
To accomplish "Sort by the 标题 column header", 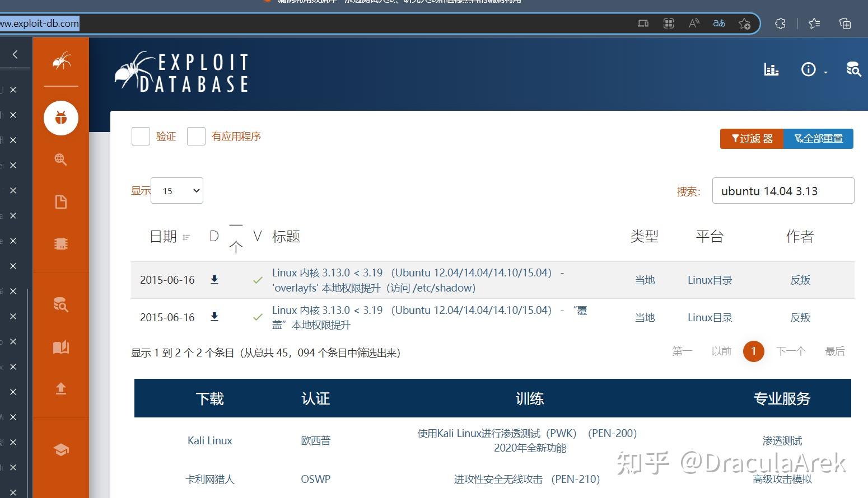I will tap(286, 237).
